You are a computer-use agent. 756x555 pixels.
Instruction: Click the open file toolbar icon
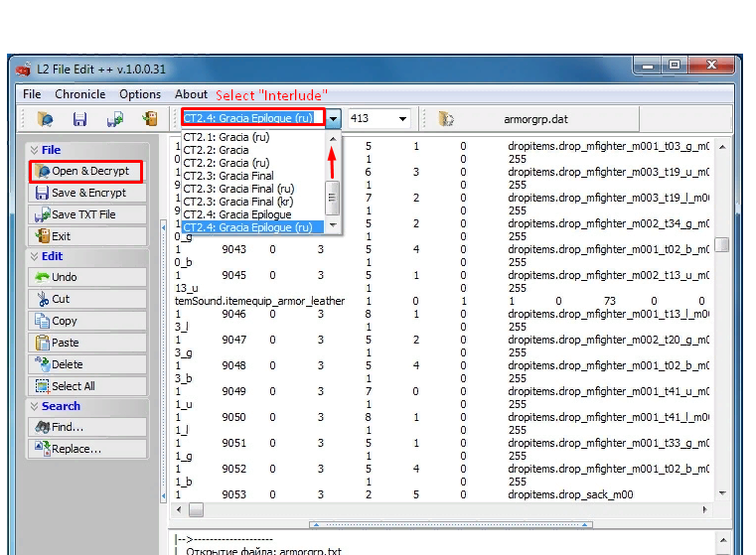click(45, 118)
